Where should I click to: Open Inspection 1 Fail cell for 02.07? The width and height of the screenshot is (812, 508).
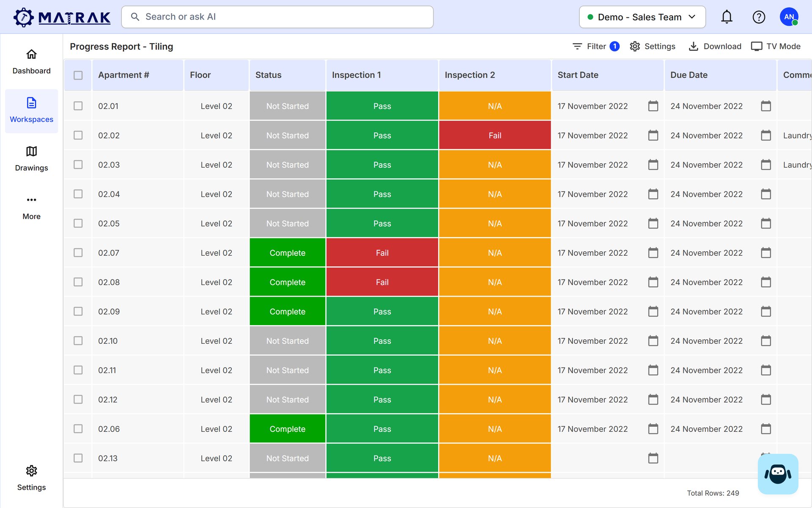(x=382, y=253)
